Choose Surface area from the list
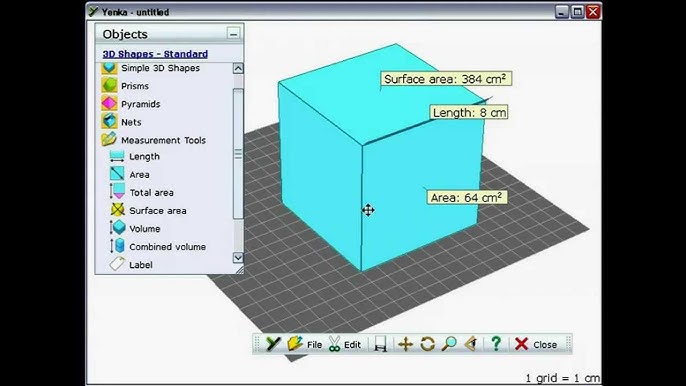This screenshot has height=386, width=686. [x=158, y=211]
